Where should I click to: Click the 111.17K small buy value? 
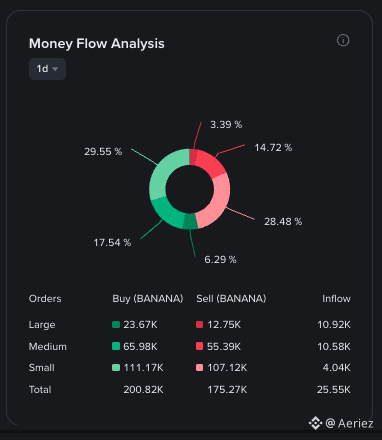coord(144,368)
